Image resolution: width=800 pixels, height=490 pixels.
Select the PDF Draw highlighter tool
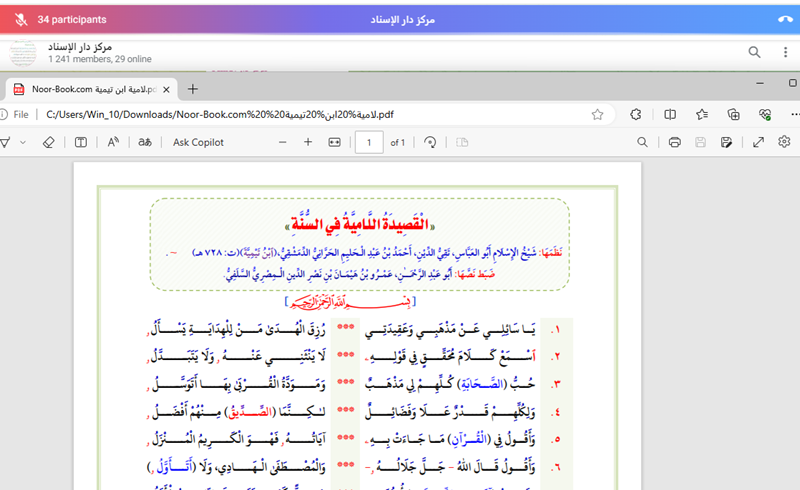coord(5,142)
